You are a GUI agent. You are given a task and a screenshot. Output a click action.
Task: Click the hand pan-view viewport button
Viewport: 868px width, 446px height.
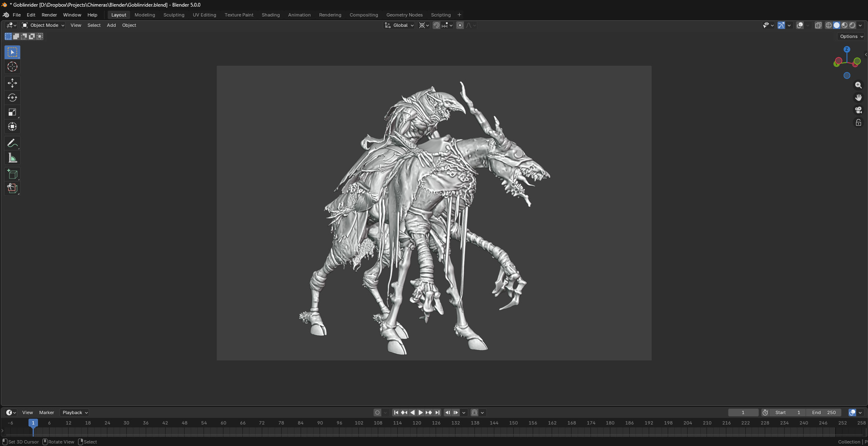click(x=859, y=98)
